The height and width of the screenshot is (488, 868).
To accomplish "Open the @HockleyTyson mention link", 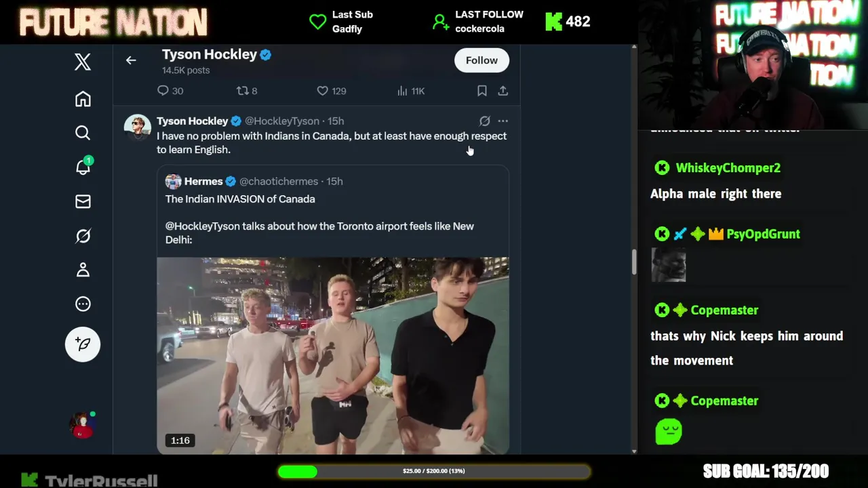I will click(202, 226).
